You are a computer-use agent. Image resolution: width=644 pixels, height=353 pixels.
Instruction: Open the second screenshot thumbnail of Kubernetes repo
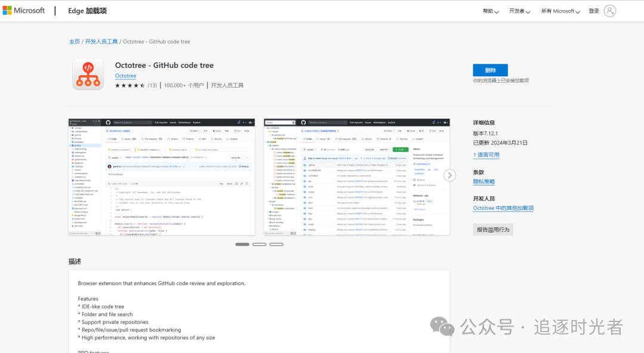point(357,177)
